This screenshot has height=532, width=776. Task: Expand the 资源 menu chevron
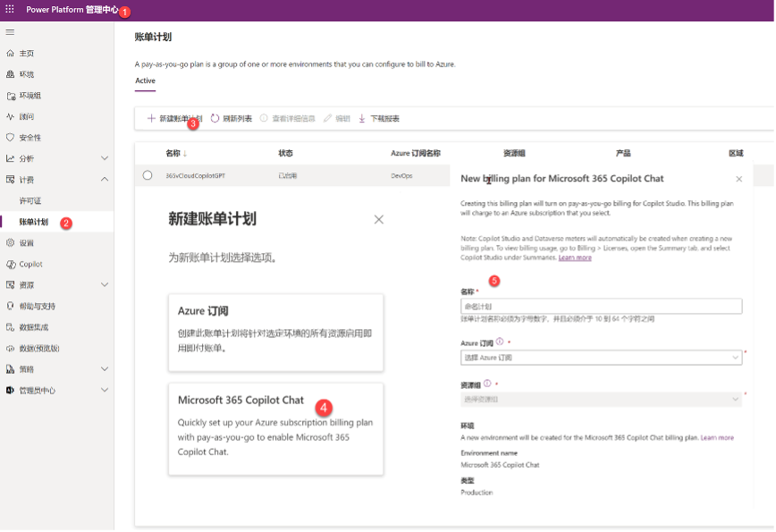click(105, 285)
